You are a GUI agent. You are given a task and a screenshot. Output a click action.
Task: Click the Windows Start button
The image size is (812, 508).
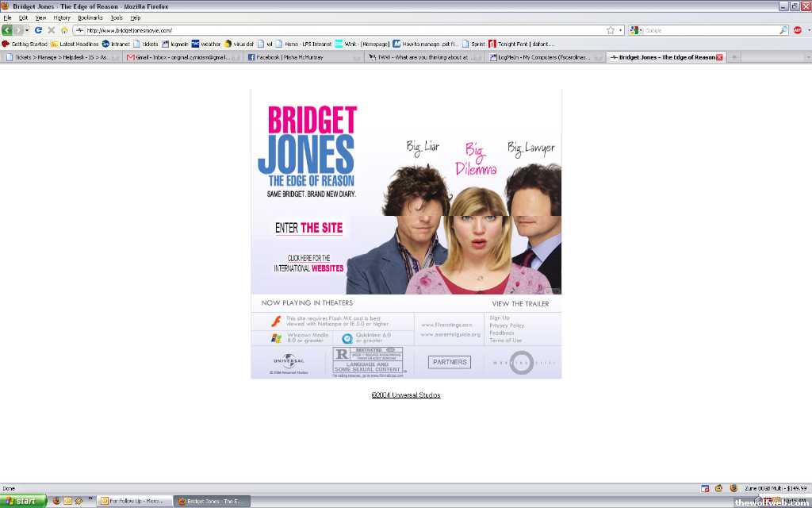[23, 502]
